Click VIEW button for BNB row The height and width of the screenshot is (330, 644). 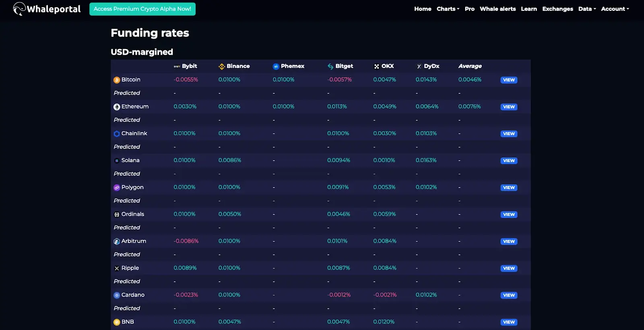(509, 322)
